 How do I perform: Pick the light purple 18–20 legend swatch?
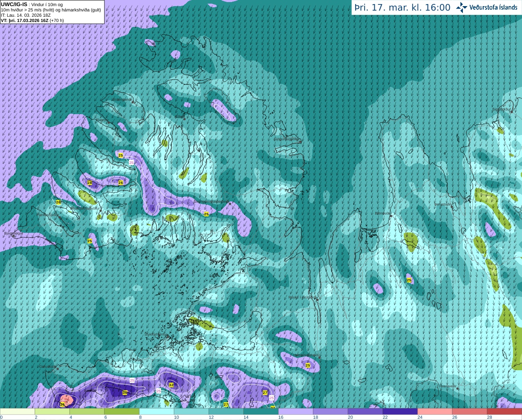[331, 411]
